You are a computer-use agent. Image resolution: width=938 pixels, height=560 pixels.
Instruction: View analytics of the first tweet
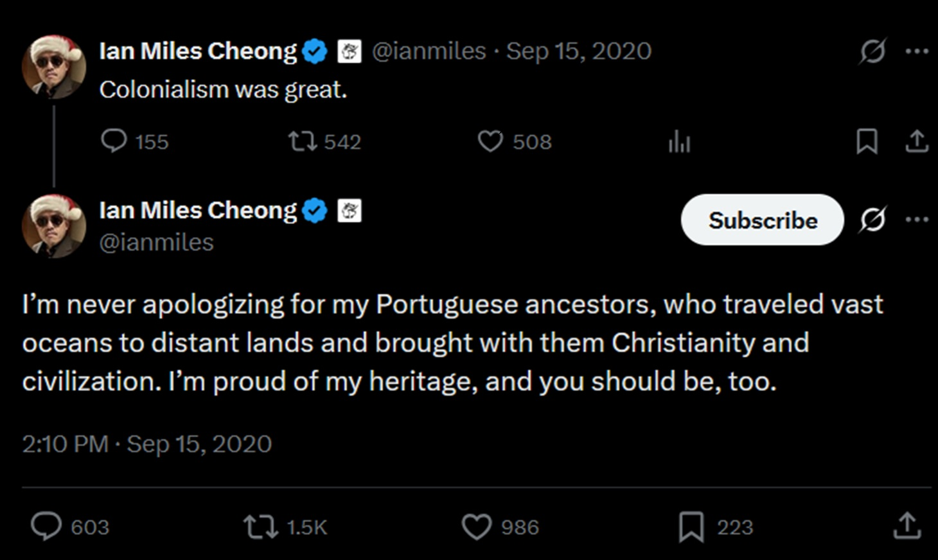pyautogui.click(x=679, y=142)
